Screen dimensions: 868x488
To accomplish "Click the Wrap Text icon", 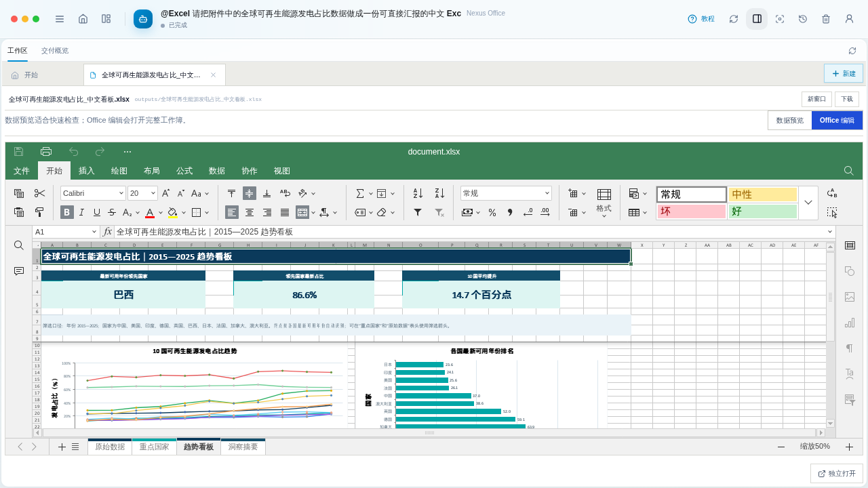I will pos(285,193).
